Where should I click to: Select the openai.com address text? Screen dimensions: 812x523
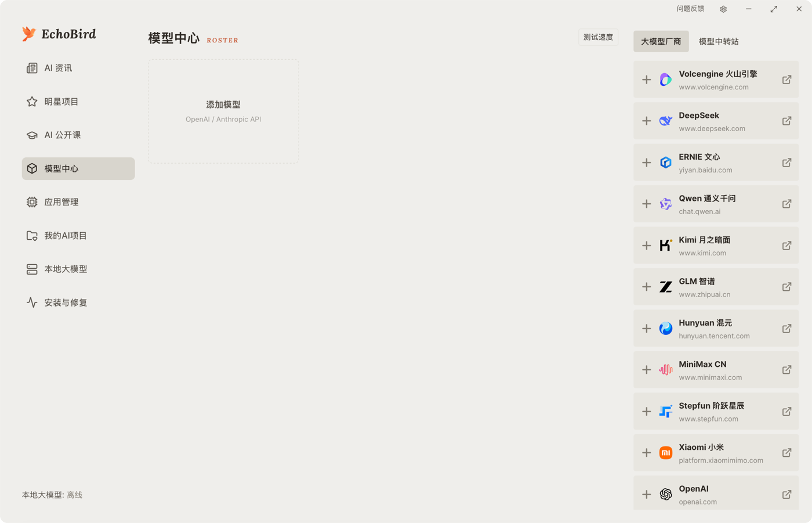click(x=698, y=502)
